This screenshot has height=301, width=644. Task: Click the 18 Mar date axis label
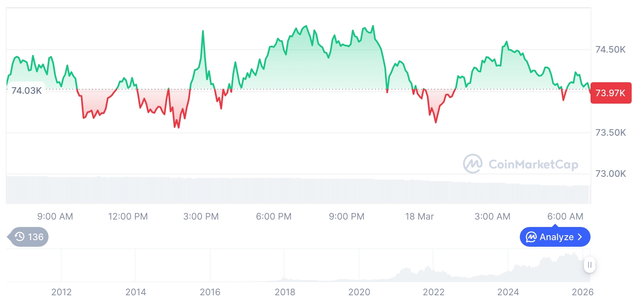point(419,216)
